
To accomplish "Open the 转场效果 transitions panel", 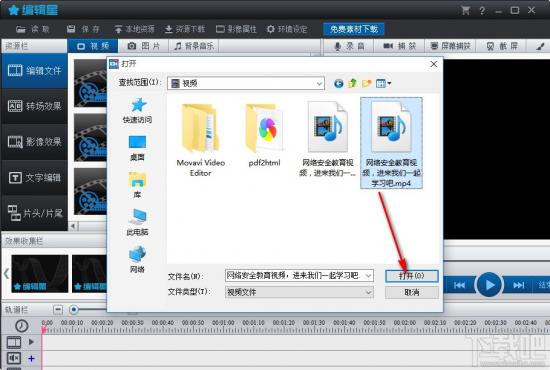I will (x=34, y=106).
